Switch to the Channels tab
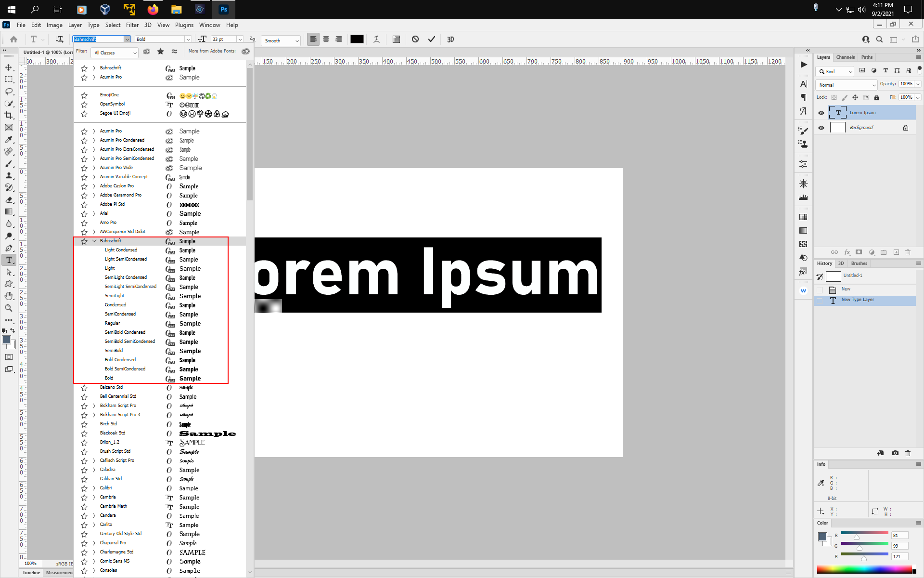This screenshot has height=578, width=924. [845, 57]
